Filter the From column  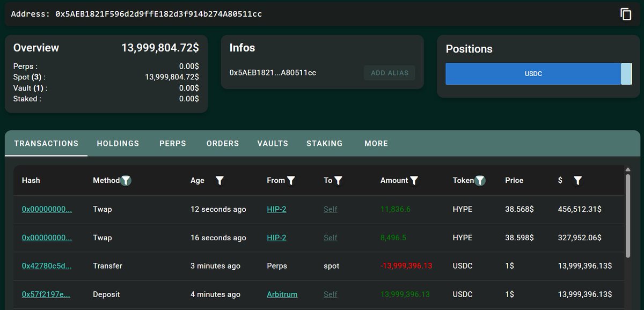(291, 181)
